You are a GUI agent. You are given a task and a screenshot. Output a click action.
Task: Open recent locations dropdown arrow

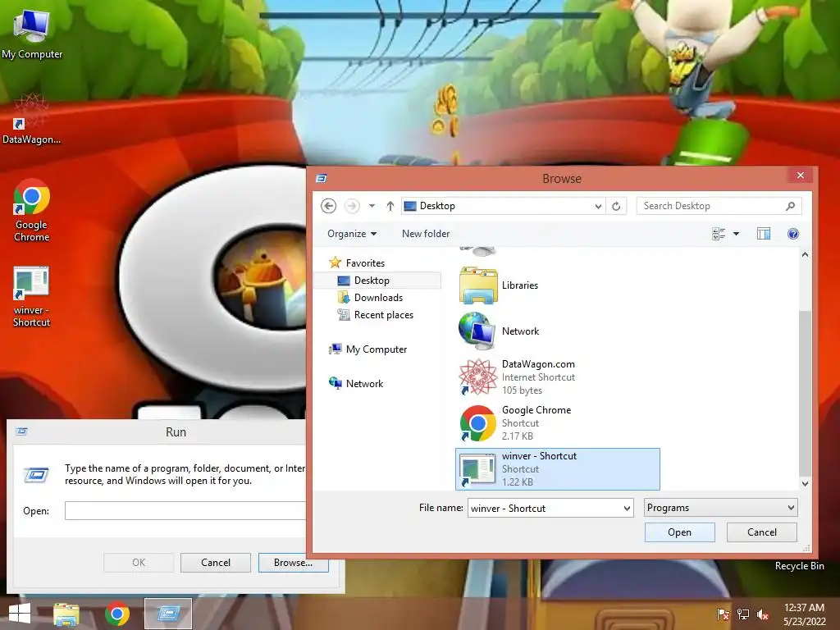372,206
